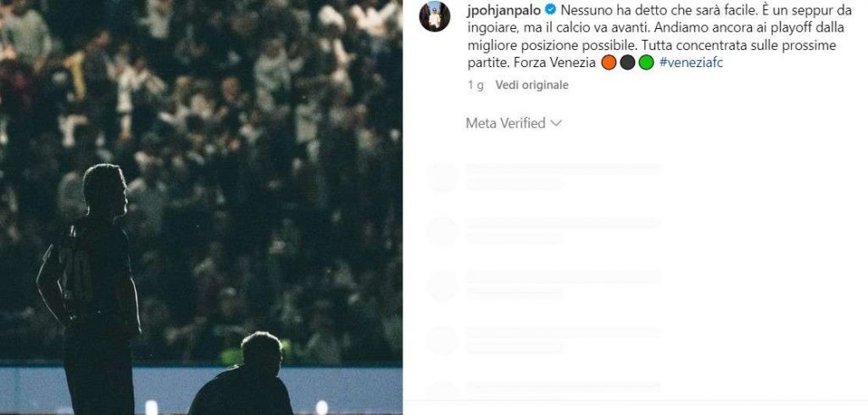This screenshot has height=415, width=868.
Task: Click the third loading comment avatar placeholder
Action: pos(442,286)
